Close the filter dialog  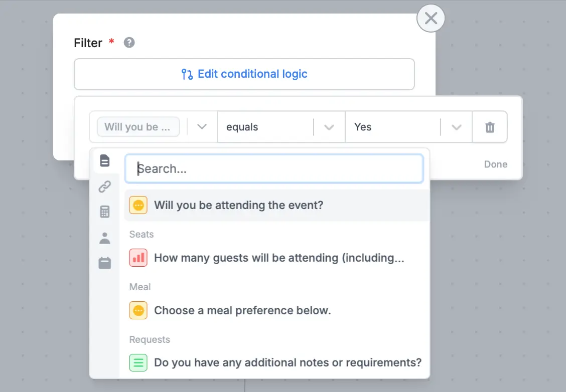[431, 18]
